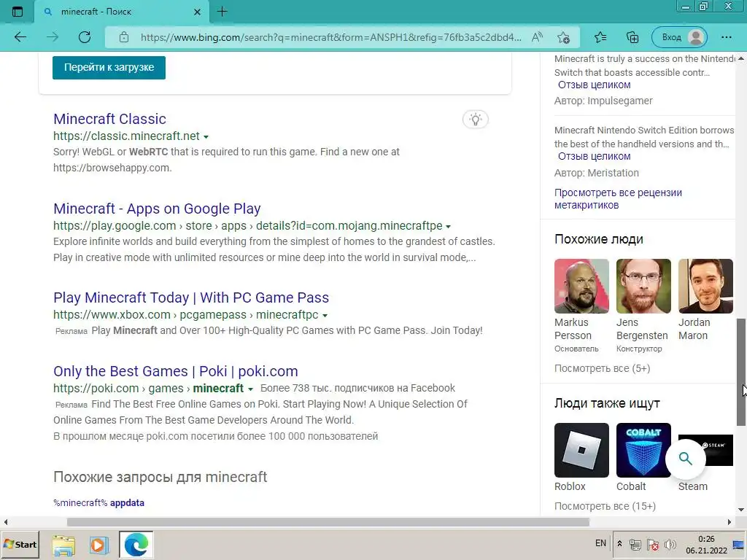Open Windows Explorer from taskbar
The height and width of the screenshot is (560, 747).
click(63, 545)
